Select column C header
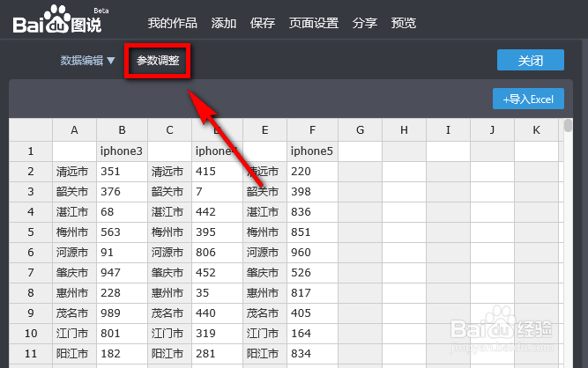This screenshot has height=368, width=588. click(169, 130)
